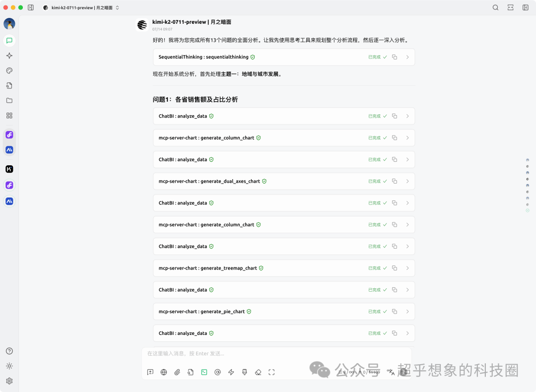This screenshot has width=536, height=392.
Task: Click 已完成 status in generate_pie_chart row
Action: pyautogui.click(x=377, y=311)
